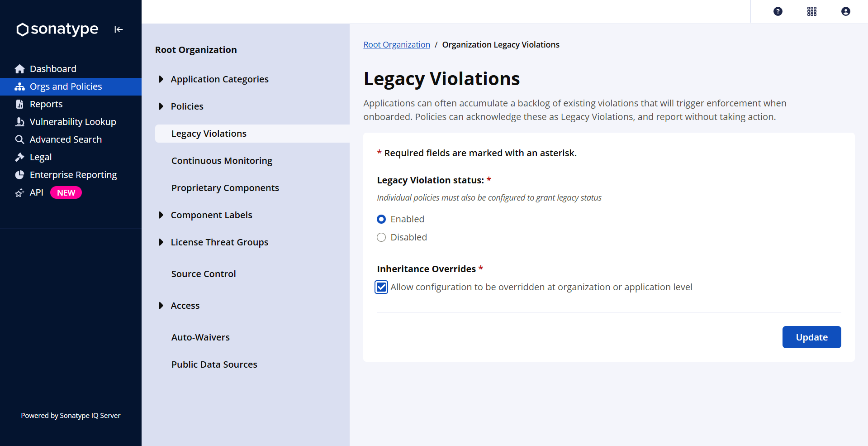The height and width of the screenshot is (446, 868).
Task: Click the Disabled option label
Action: 409,237
